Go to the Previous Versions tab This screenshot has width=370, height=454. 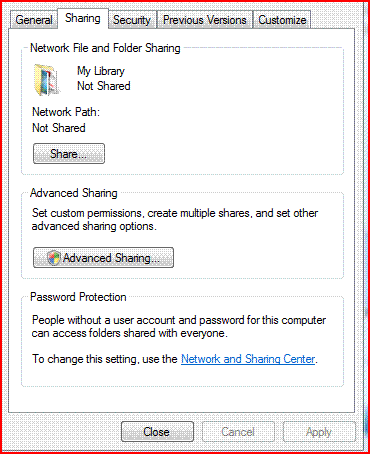205,20
